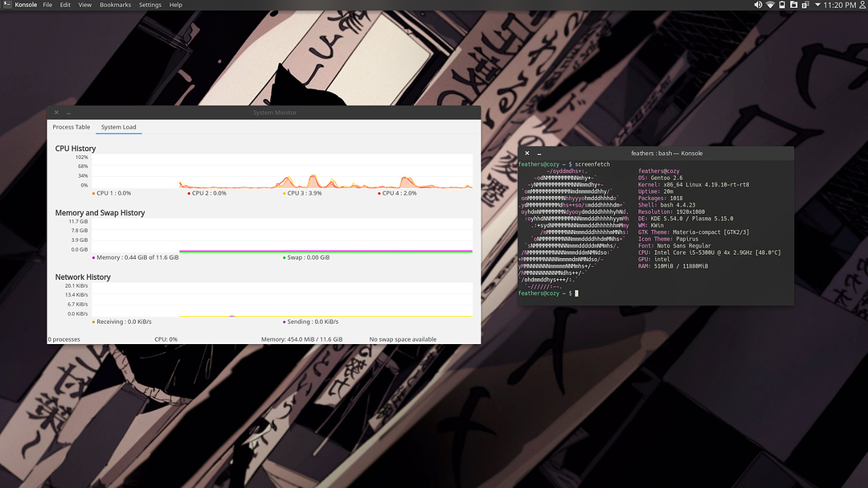The height and width of the screenshot is (488, 868).
Task: Click the 'screenfetch' command in terminal
Action: (x=592, y=165)
